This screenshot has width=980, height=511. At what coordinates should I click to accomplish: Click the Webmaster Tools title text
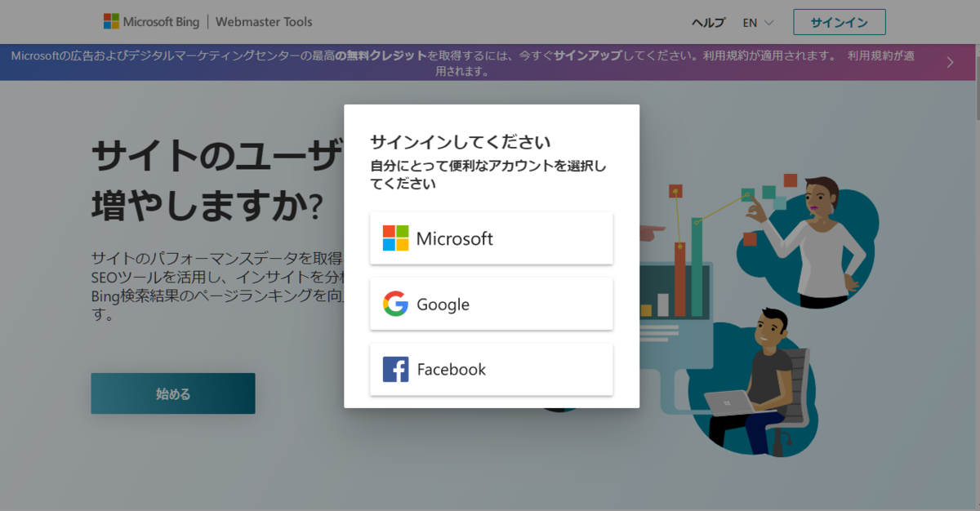tap(264, 22)
